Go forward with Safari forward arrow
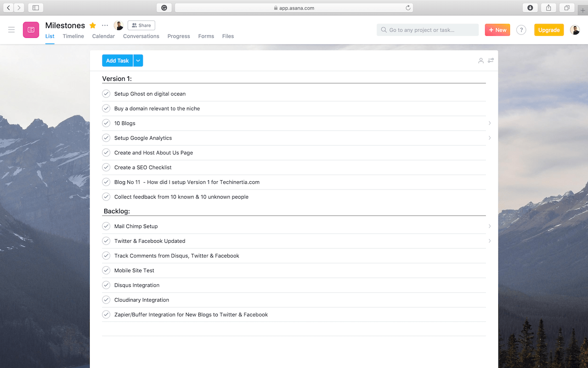The width and height of the screenshot is (588, 368). point(19,8)
